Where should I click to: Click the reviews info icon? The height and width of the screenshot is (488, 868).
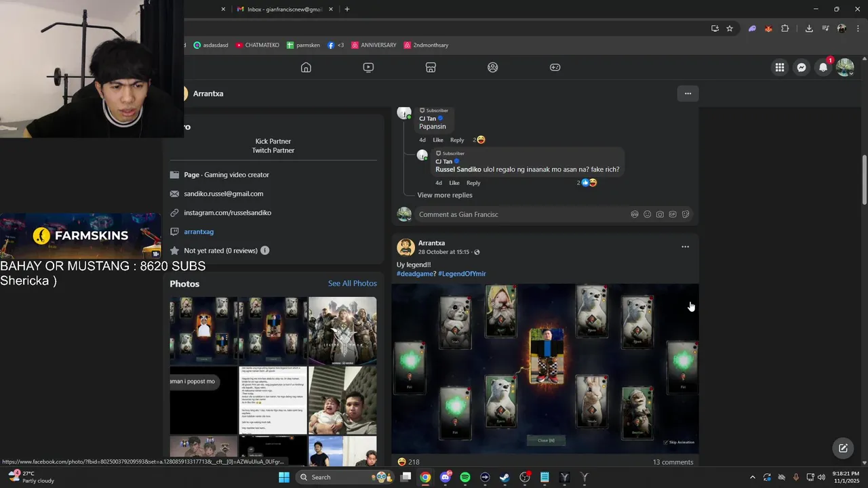pyautogui.click(x=265, y=251)
